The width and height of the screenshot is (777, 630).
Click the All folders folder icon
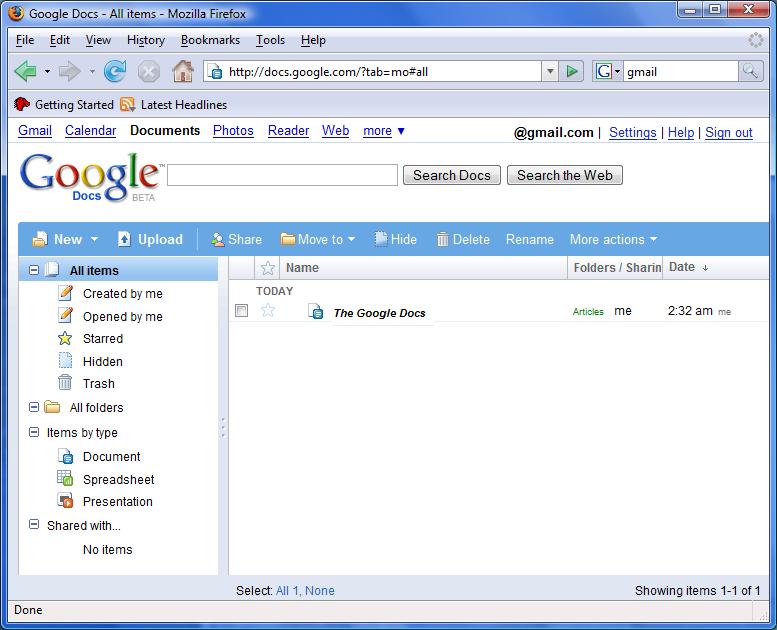(52, 407)
